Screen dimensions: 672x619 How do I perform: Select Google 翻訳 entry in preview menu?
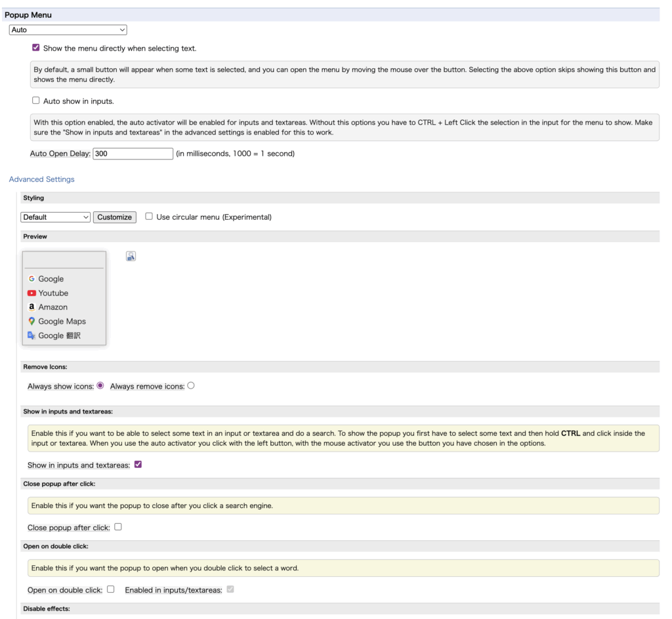[x=59, y=335]
